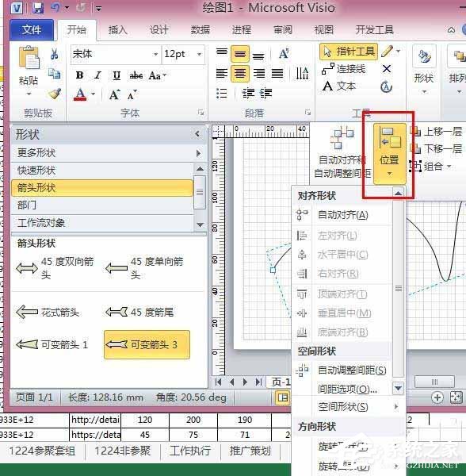Click the Save icon in quick access toolbar

[38, 8]
